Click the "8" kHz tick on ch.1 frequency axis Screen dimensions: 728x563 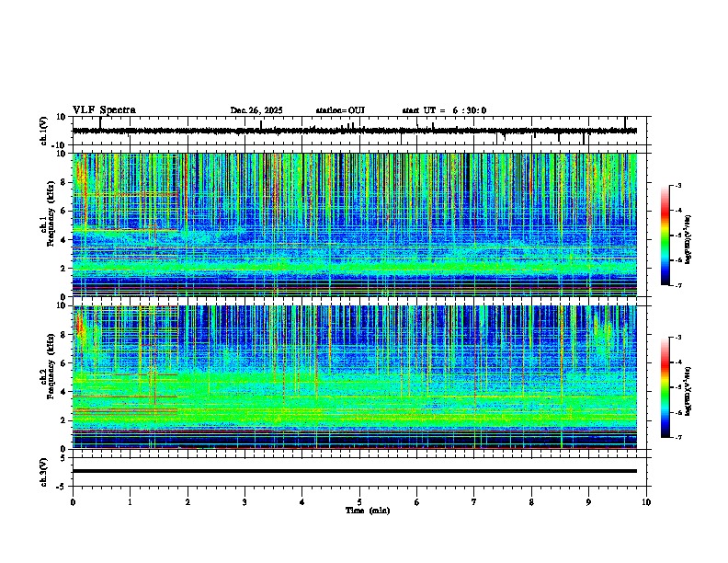point(63,182)
